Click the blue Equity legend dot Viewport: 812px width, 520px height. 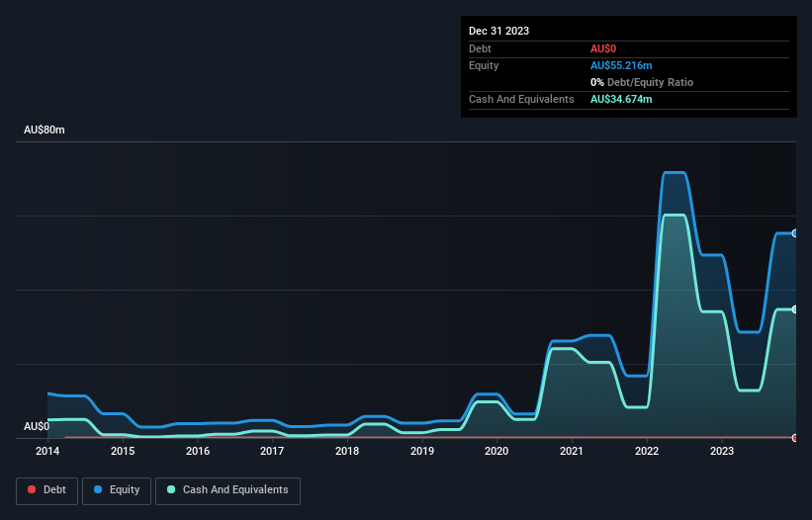click(x=98, y=489)
